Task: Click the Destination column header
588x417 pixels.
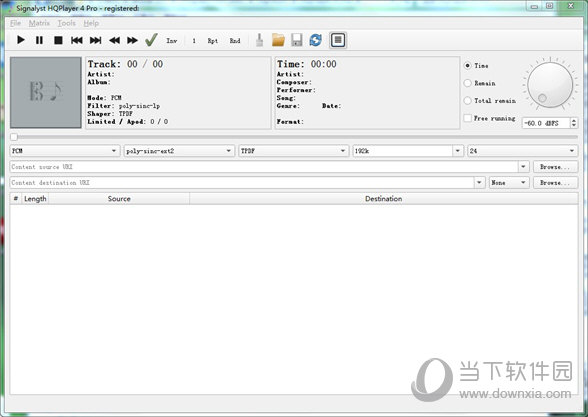Action: (384, 199)
